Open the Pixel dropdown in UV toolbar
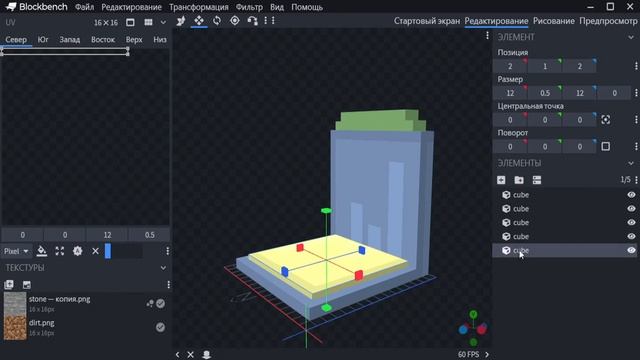Viewport: 640px width, 360px height. click(16, 251)
